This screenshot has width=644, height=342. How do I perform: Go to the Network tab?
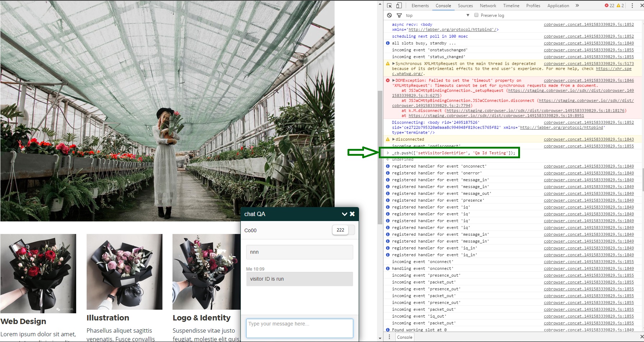[x=488, y=6]
